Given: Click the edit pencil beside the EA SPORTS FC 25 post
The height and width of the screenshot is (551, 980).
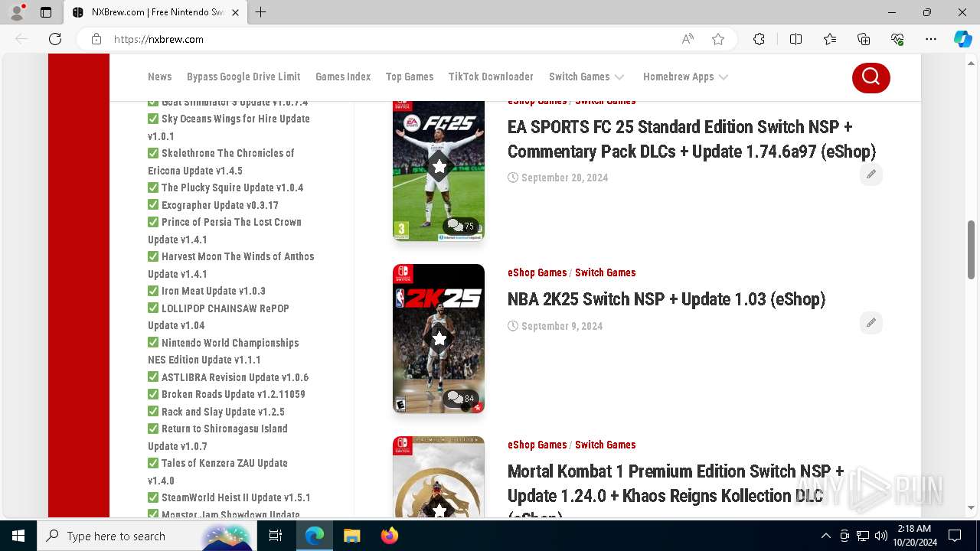Looking at the screenshot, I should (871, 174).
